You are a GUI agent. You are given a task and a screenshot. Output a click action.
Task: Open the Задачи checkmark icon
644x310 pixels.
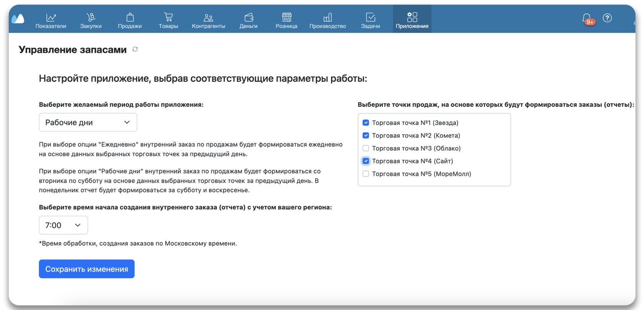point(371,17)
